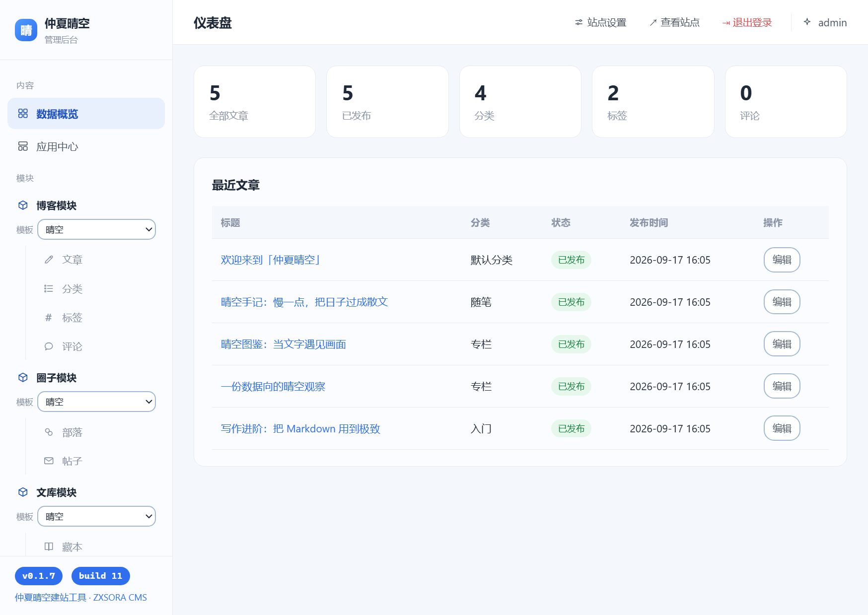
Task: Click the 默认分类 category cell
Action: (492, 260)
